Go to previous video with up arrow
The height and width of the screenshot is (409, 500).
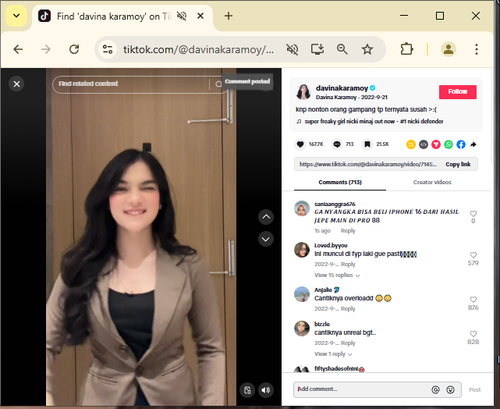tap(266, 217)
